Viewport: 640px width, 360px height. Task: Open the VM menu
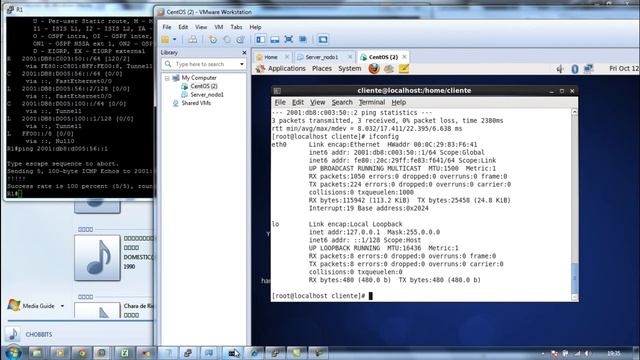click(219, 27)
